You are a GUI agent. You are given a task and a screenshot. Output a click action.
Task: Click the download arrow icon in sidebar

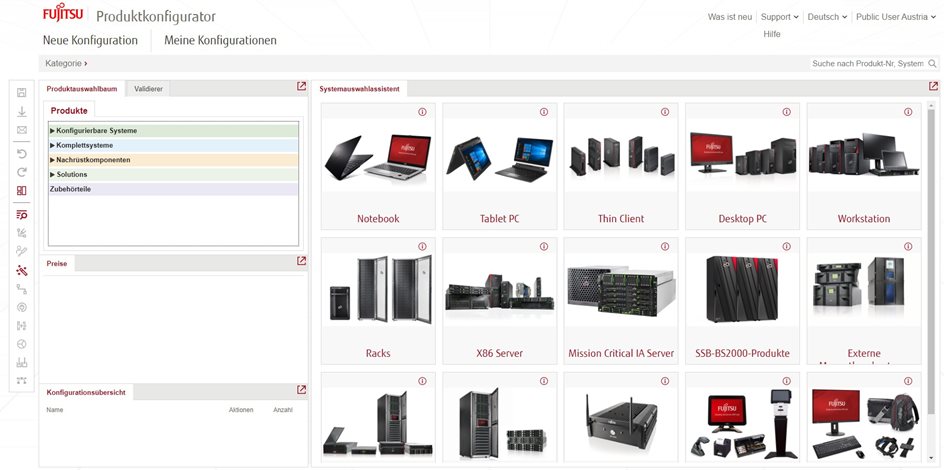coord(22,111)
